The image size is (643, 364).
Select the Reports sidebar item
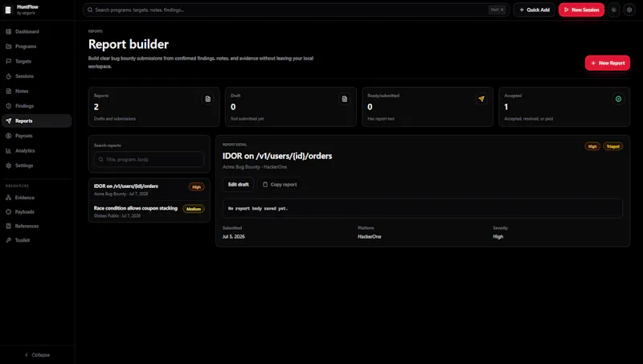37,121
